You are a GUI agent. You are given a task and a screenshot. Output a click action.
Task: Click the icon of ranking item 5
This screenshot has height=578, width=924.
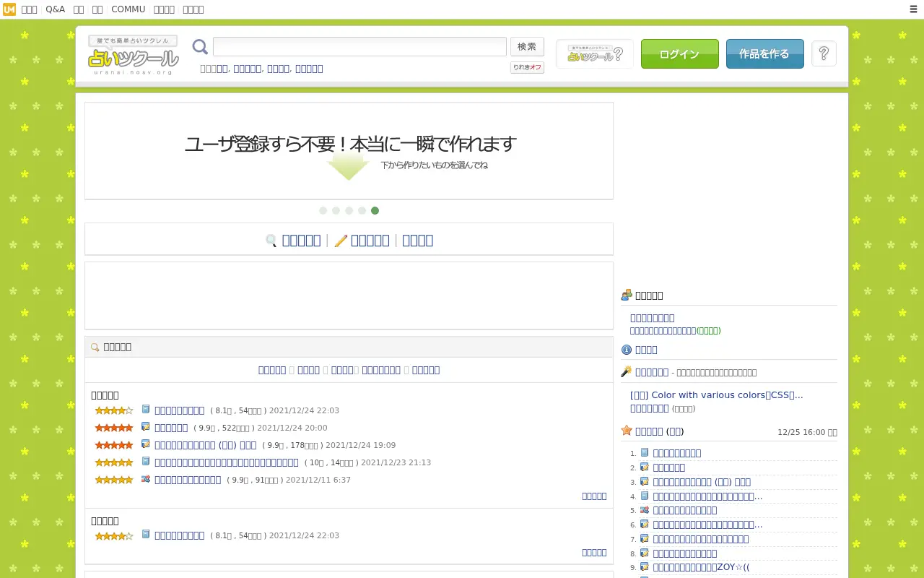[645, 509]
